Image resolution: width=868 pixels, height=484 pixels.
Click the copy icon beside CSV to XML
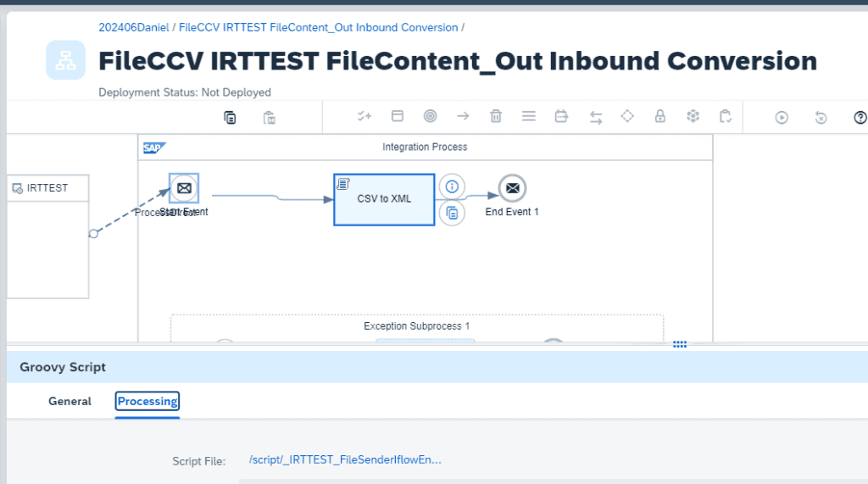coord(452,213)
